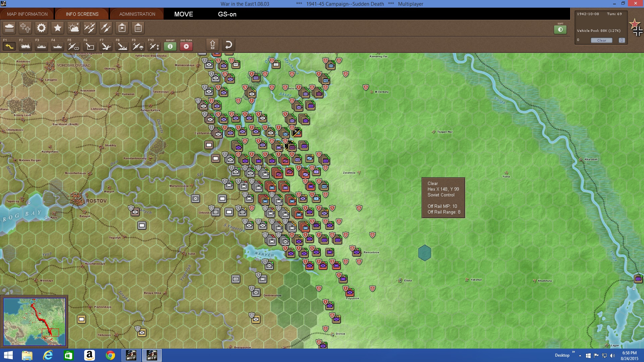Image resolution: width=644 pixels, height=362 pixels.
Task: Click the two-arrows icon in the toolbar
Action: tap(106, 28)
